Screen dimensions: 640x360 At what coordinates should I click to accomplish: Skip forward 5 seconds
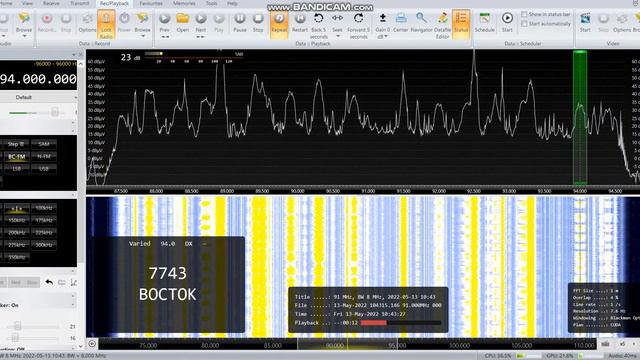358,24
